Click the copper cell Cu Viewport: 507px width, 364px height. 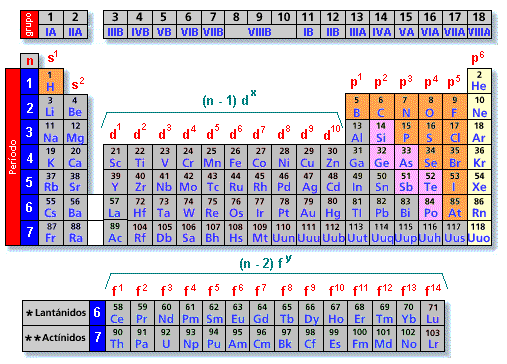pos(308,157)
